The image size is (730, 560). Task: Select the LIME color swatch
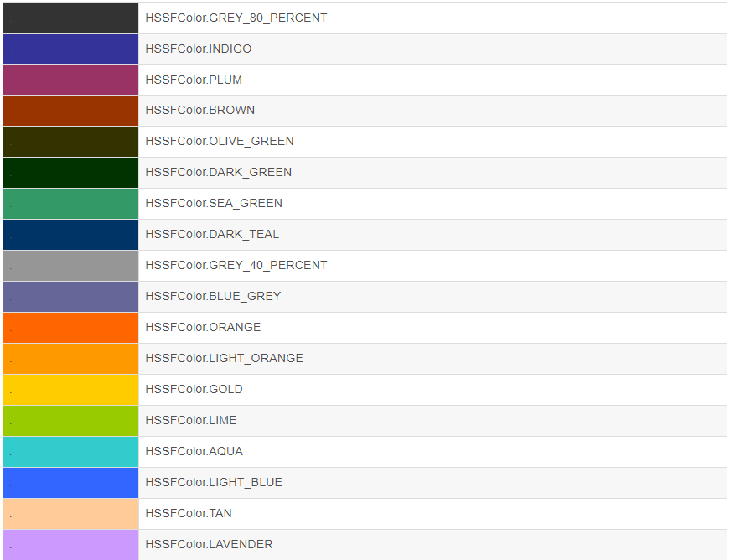point(70,421)
